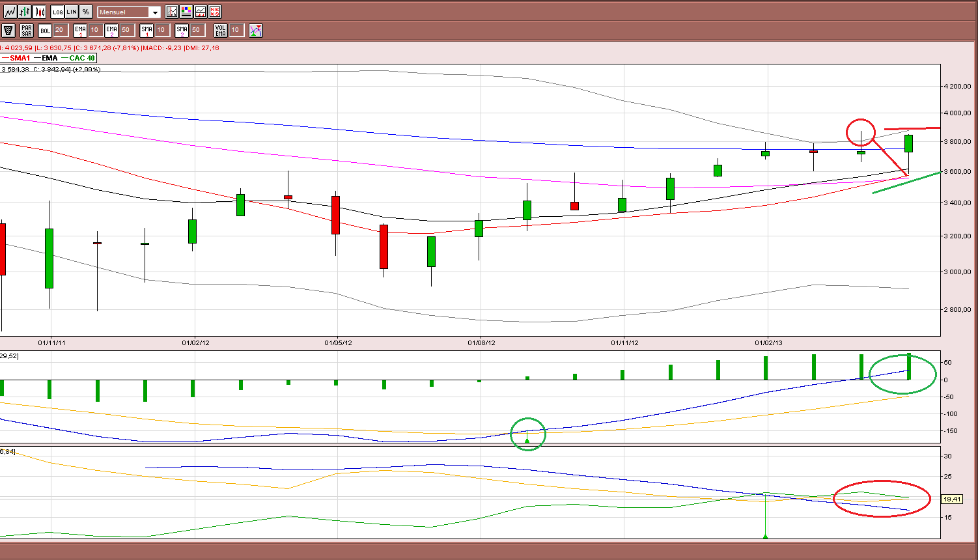
Task: Click the Bollinger period field showing 20
Action: point(59,30)
